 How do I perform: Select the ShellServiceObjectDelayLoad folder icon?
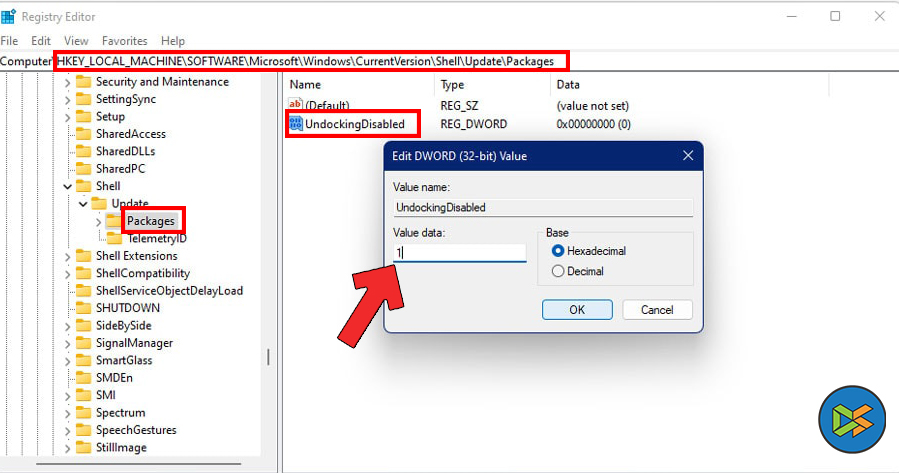coord(84,291)
